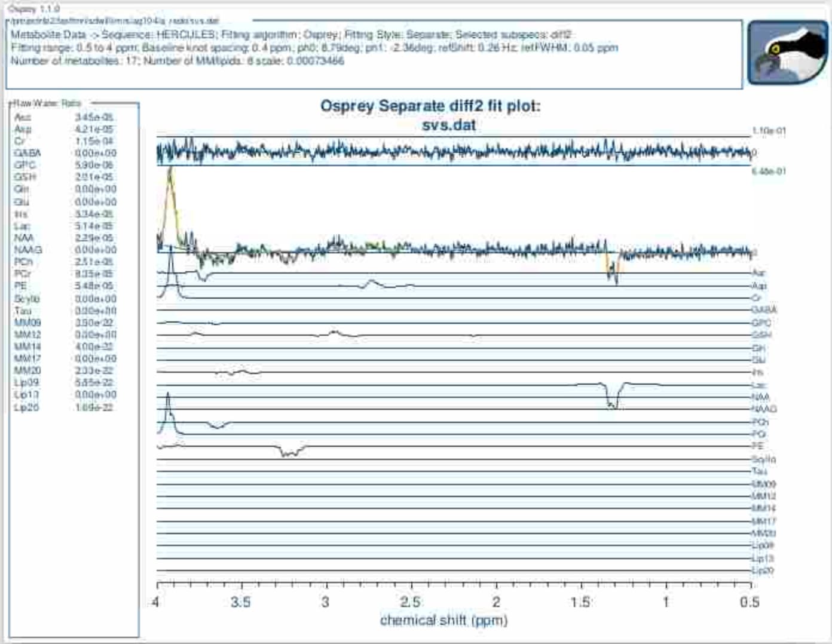
Task: Click the 3.5 ppm tick label
Action: 241,602
